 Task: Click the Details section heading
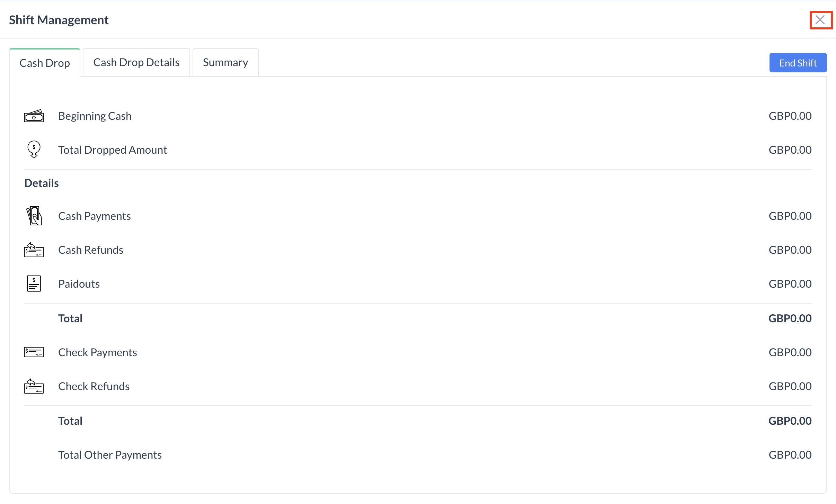point(42,183)
